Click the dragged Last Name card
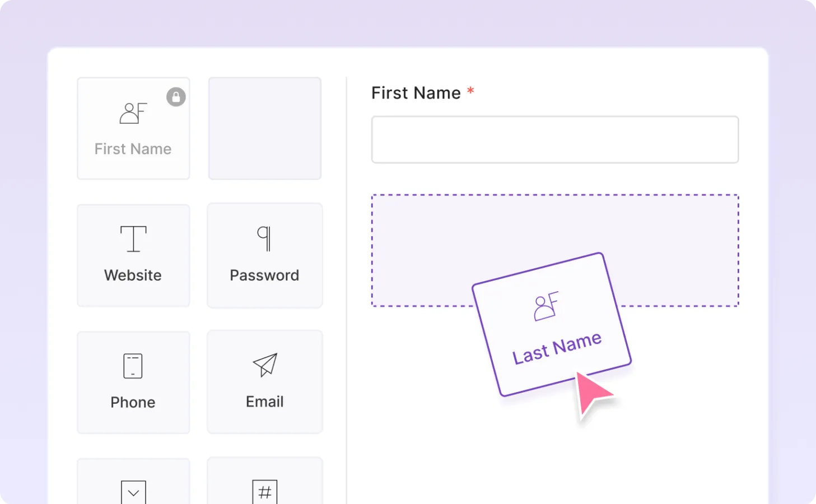This screenshot has height=504, width=816. pos(552,325)
